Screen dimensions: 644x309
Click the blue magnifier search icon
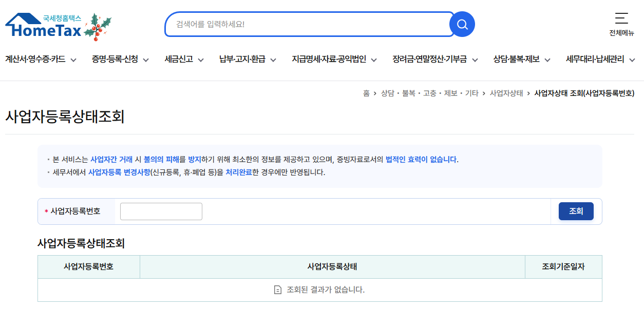[462, 24]
